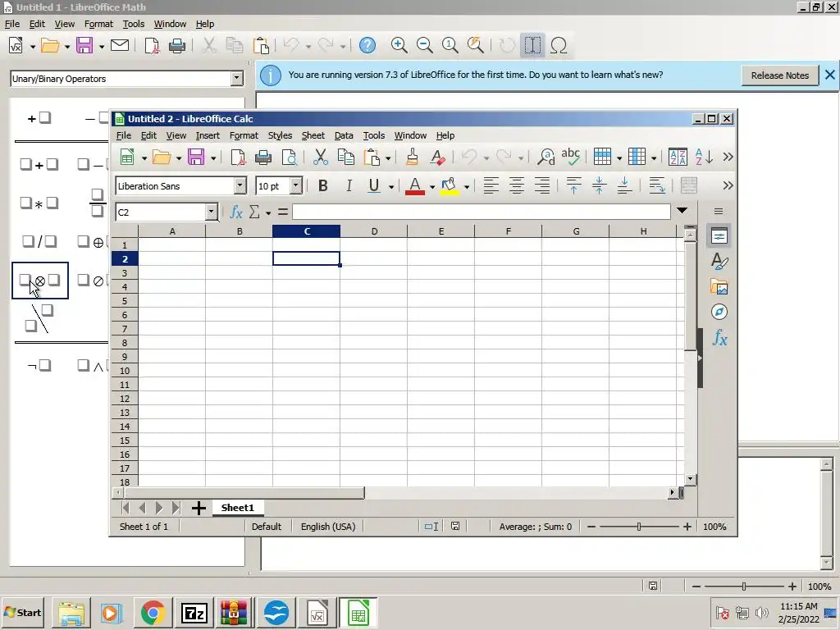The height and width of the screenshot is (630, 840).
Task: Click Zoom Out icon in Math toolbar
Action: 424,46
